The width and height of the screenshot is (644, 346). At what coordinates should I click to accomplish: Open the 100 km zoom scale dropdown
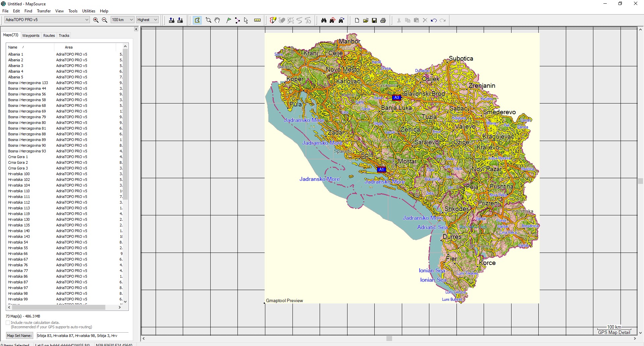point(122,20)
